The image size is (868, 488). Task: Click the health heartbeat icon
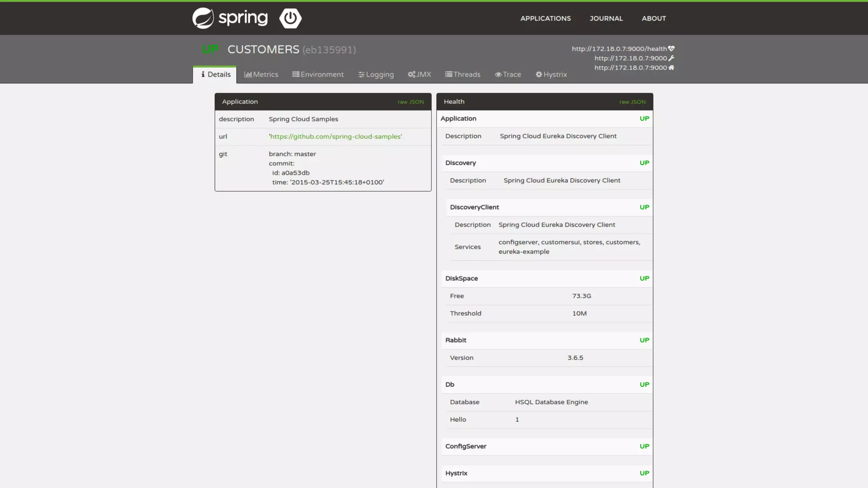pos(671,49)
